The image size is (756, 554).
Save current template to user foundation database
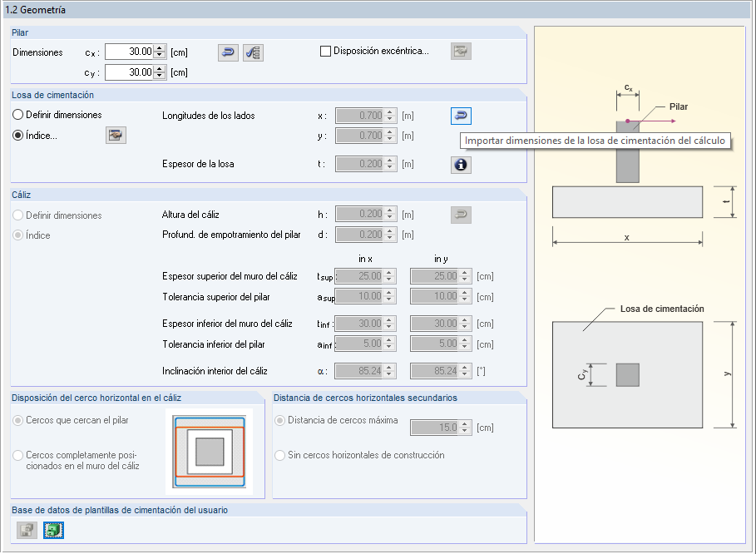53,530
